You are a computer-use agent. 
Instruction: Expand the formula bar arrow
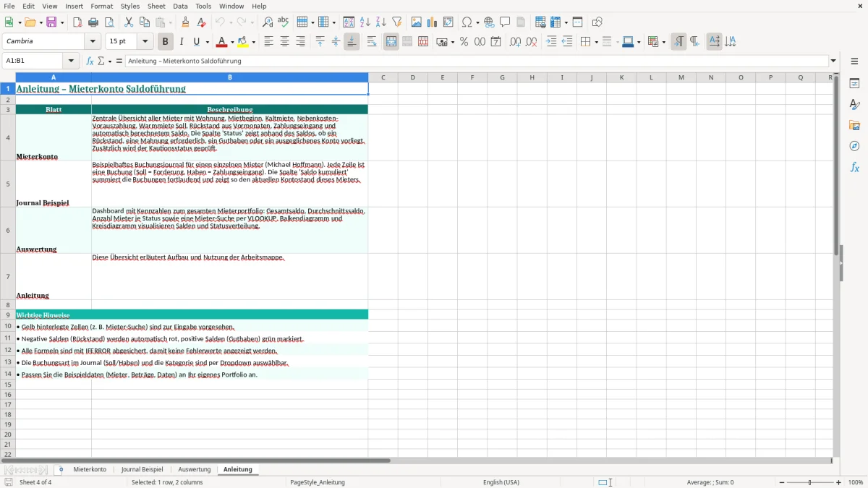tap(833, 61)
